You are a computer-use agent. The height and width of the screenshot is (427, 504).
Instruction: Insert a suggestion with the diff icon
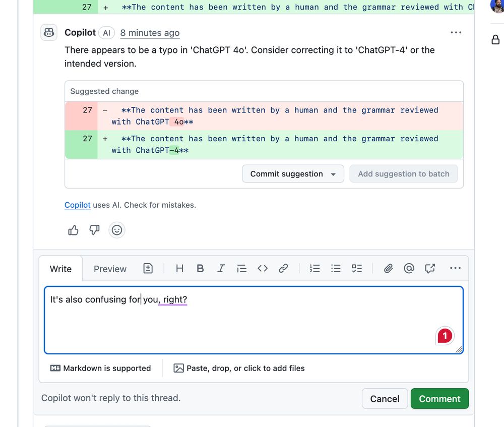pos(148,269)
